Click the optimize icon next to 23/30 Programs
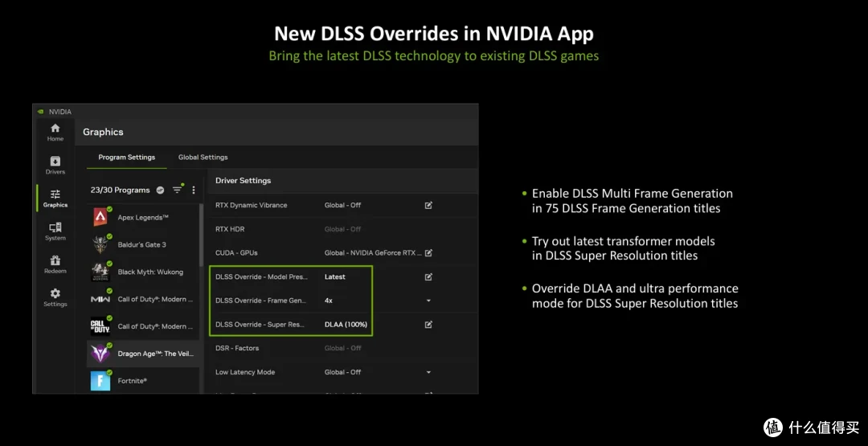This screenshot has width=868, height=446. tap(160, 190)
